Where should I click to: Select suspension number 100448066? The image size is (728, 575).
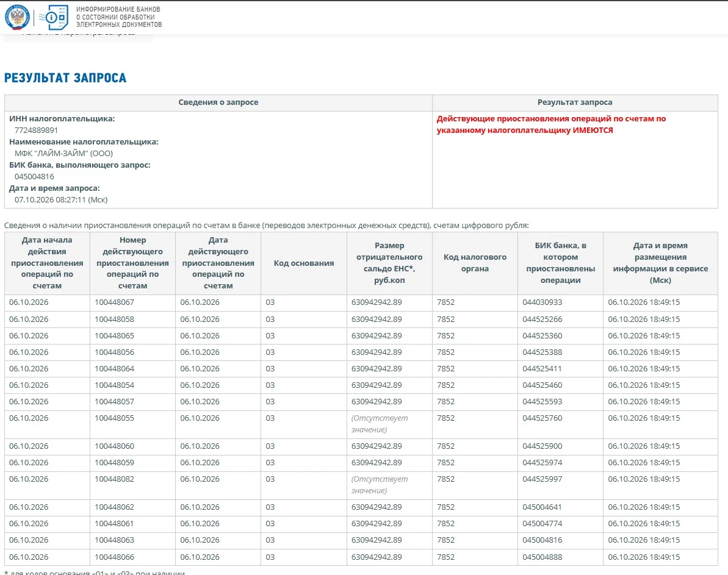(x=114, y=557)
